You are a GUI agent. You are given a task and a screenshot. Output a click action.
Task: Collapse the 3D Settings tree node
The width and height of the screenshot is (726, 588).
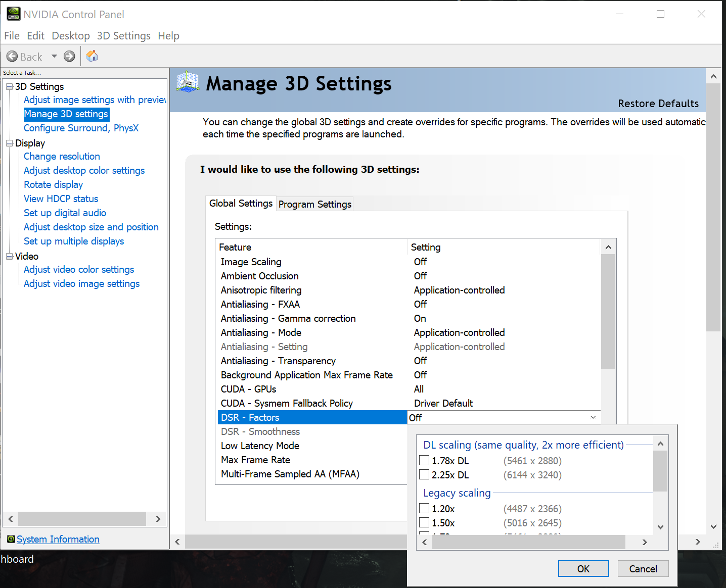[x=9, y=87]
